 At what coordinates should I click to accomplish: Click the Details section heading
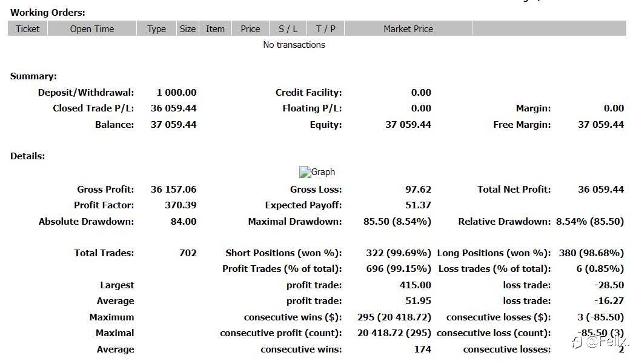[28, 156]
